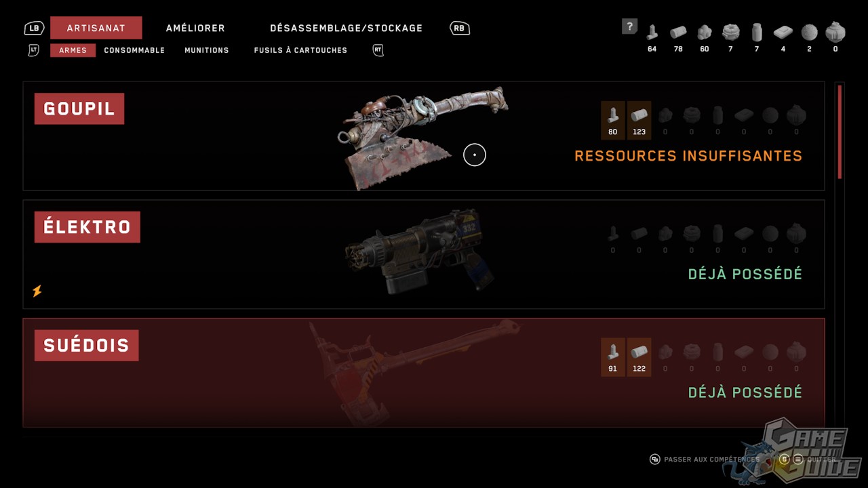
Task: Click the RT trigger icon
Action: [x=378, y=50]
